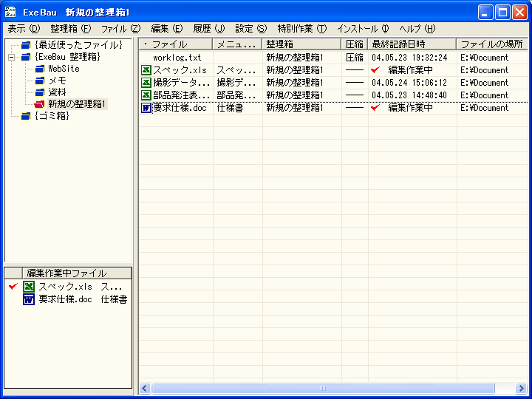The image size is (532, 399).
Task: Click the ExeBau app icon in the title bar
Action: coord(10,13)
